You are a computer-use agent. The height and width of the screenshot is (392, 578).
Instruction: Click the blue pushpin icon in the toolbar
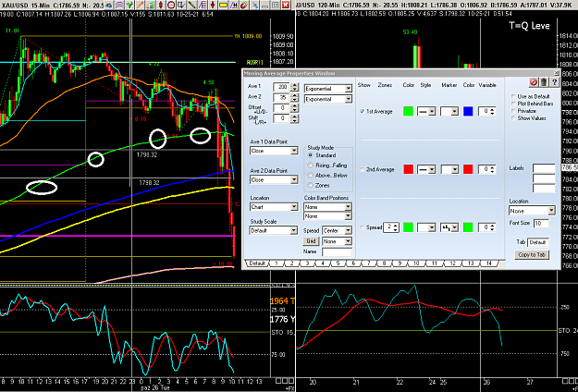[x=254, y=6]
